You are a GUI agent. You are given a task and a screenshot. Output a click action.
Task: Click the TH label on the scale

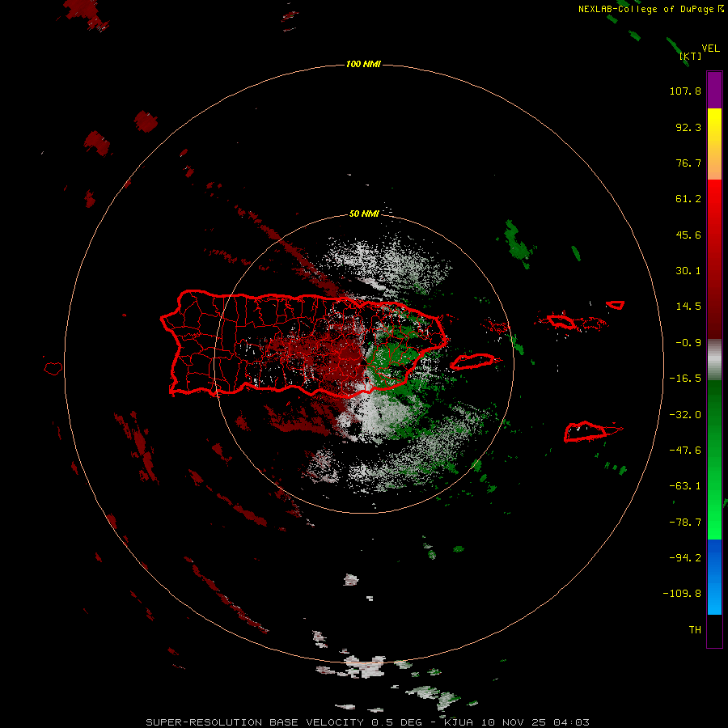pos(695,630)
